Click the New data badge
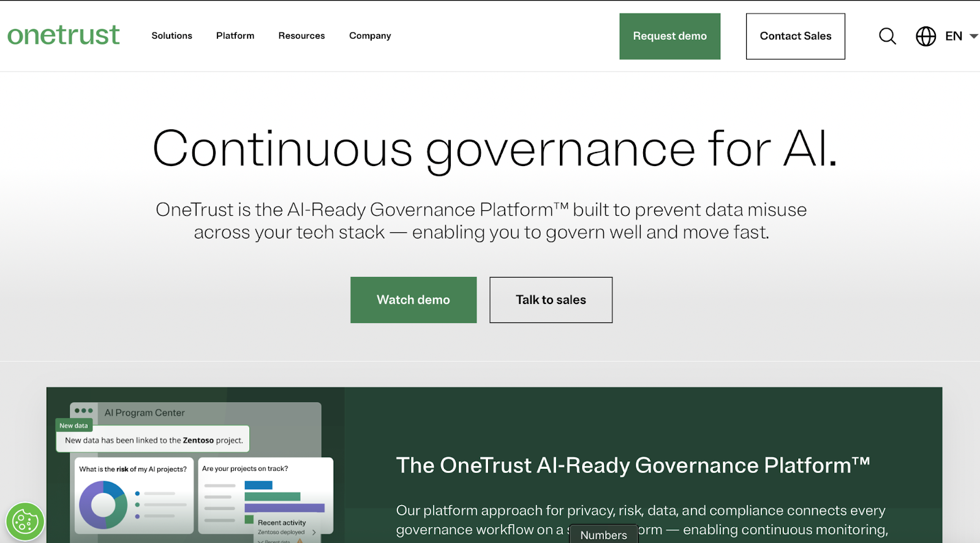Image resolution: width=980 pixels, height=543 pixels. [73, 425]
